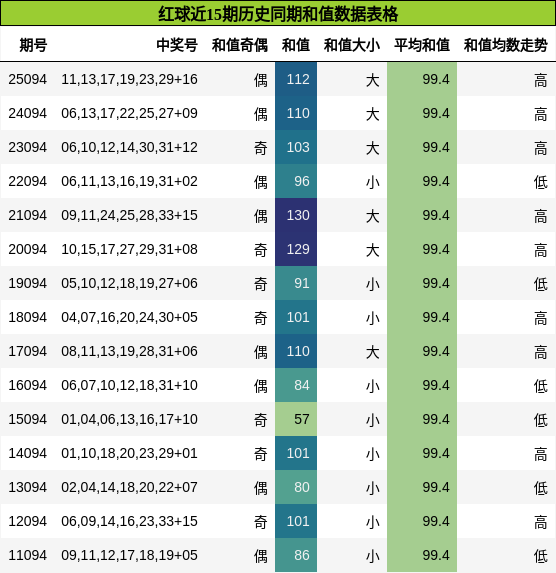Select period number 16094
The image size is (556, 573).
pos(28,385)
